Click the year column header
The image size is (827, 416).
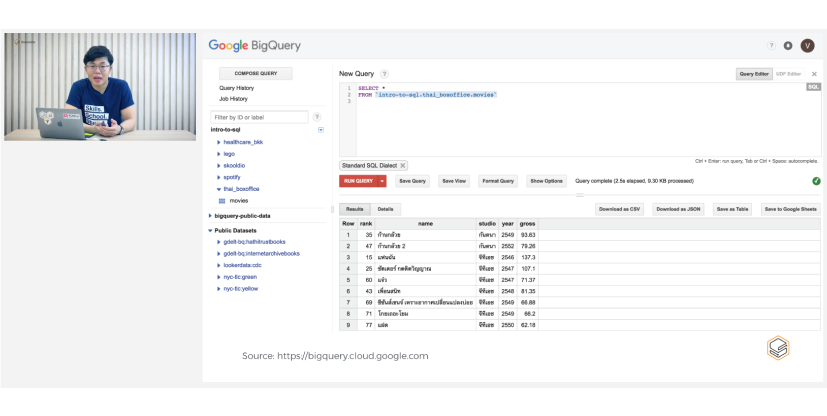[507, 224]
